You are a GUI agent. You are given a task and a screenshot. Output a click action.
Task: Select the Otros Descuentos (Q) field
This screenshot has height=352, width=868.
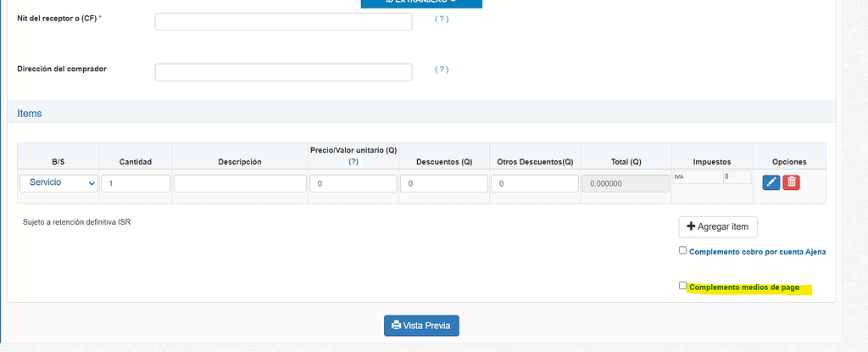click(534, 183)
